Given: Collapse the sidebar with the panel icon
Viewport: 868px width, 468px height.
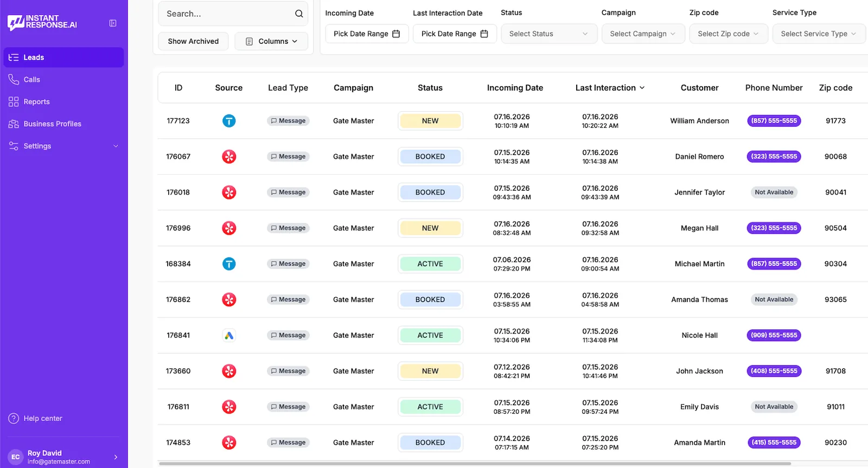Looking at the screenshot, I should pyautogui.click(x=113, y=23).
